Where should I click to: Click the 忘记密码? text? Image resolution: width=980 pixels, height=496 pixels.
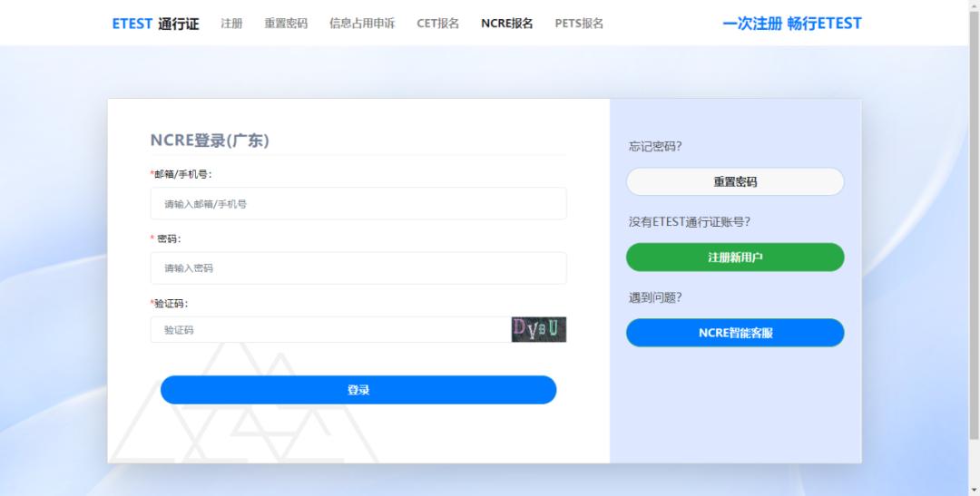[x=655, y=147]
